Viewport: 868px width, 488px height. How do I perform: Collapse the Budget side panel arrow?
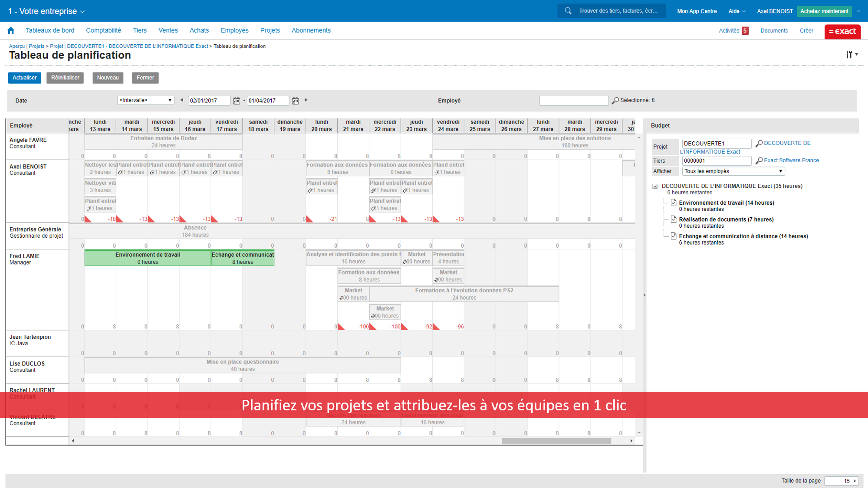pos(644,295)
